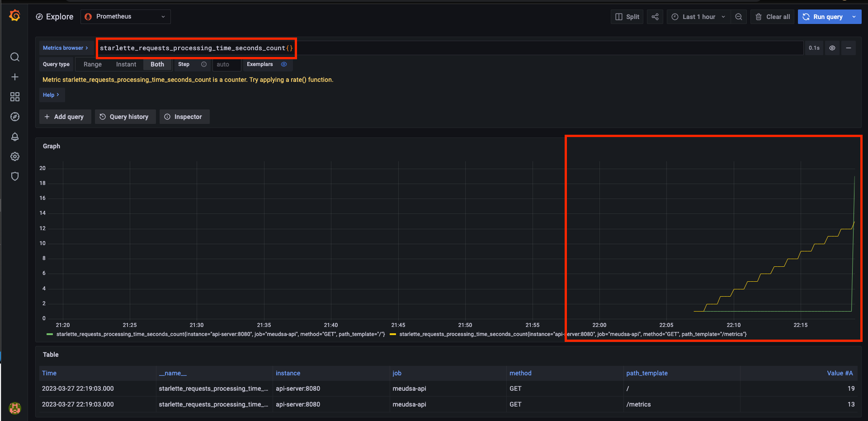Open the Dashboards panel icon
The width and height of the screenshot is (868, 421).
[15, 96]
